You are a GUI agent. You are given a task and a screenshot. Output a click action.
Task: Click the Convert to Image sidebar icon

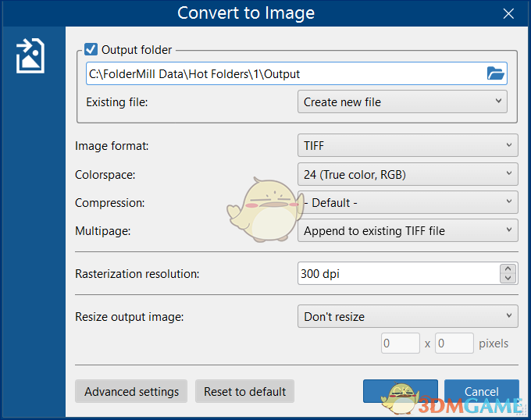pos(30,56)
